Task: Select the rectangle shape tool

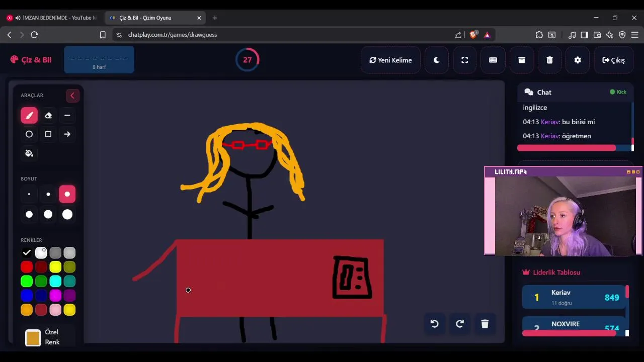Action: (x=48, y=134)
